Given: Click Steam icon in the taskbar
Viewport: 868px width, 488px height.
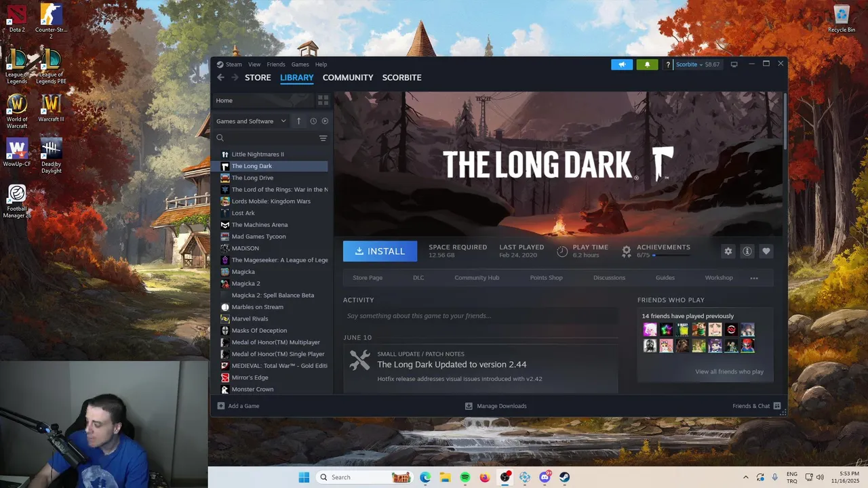Looking at the screenshot, I should (565, 477).
